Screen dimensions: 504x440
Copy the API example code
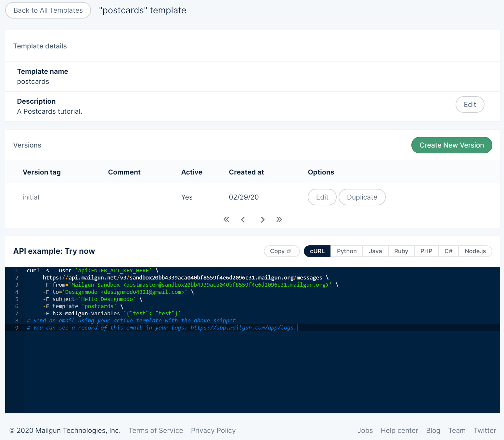tap(281, 251)
